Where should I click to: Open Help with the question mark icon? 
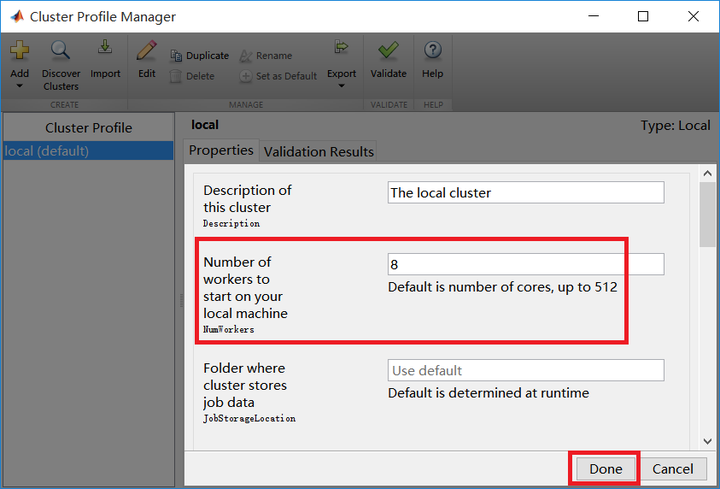pyautogui.click(x=432, y=50)
